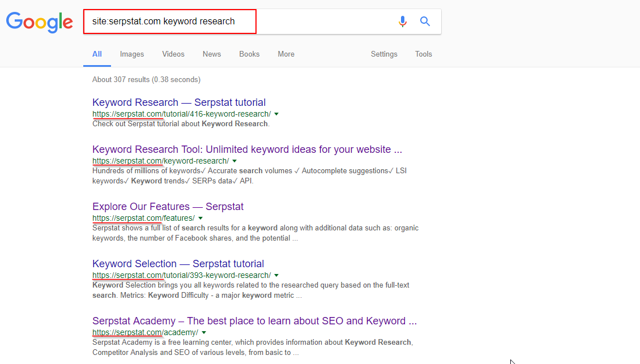
Task: Click URL text https://serpstat.com/keyword-research/
Action: [161, 161]
